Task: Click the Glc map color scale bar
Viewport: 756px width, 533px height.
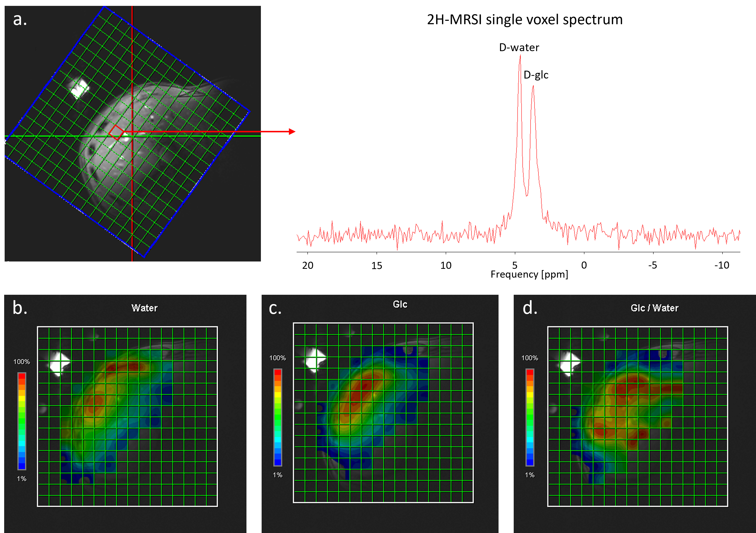Action: point(278,417)
